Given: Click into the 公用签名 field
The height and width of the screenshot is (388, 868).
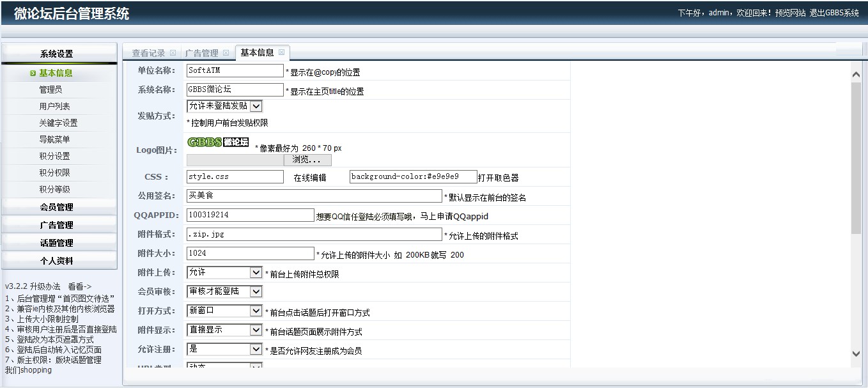Looking at the screenshot, I should (x=314, y=196).
